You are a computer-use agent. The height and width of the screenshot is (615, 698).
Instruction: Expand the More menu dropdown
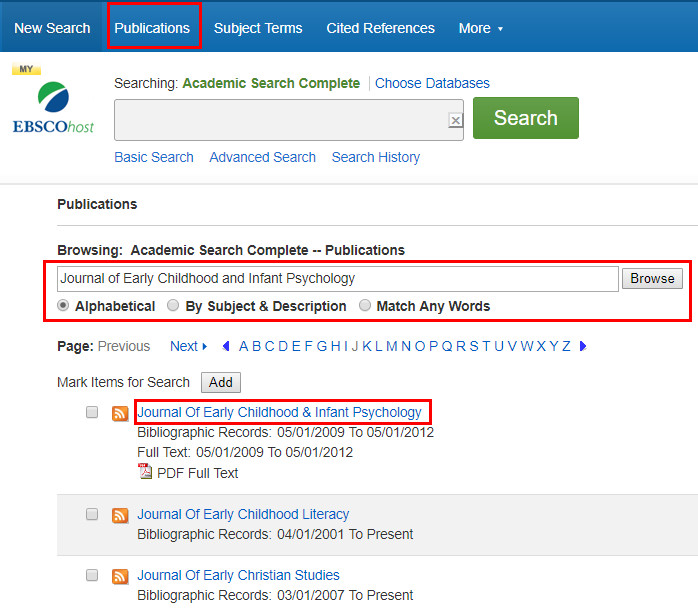[481, 28]
